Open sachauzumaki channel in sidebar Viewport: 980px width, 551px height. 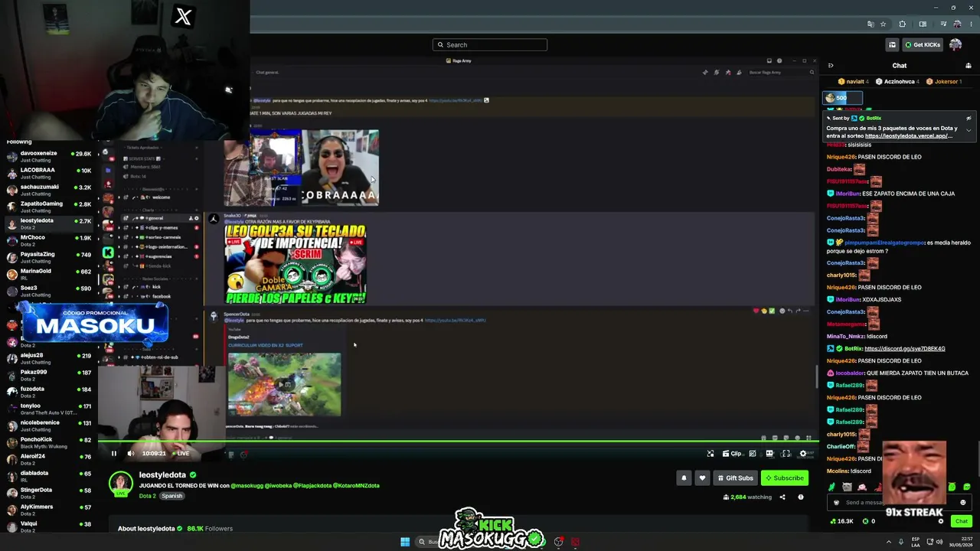50,190
